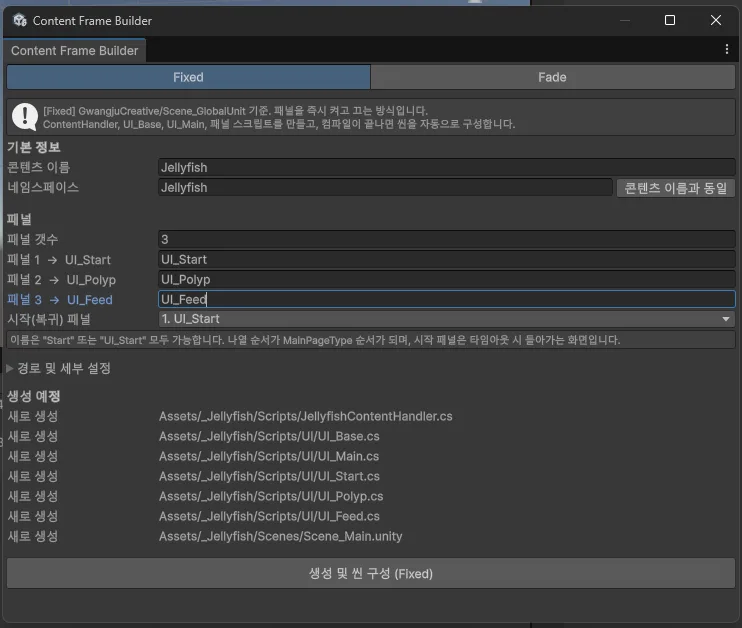Select the Content Frame Builder window tab
The width and height of the screenshot is (742, 628).
pos(75,51)
